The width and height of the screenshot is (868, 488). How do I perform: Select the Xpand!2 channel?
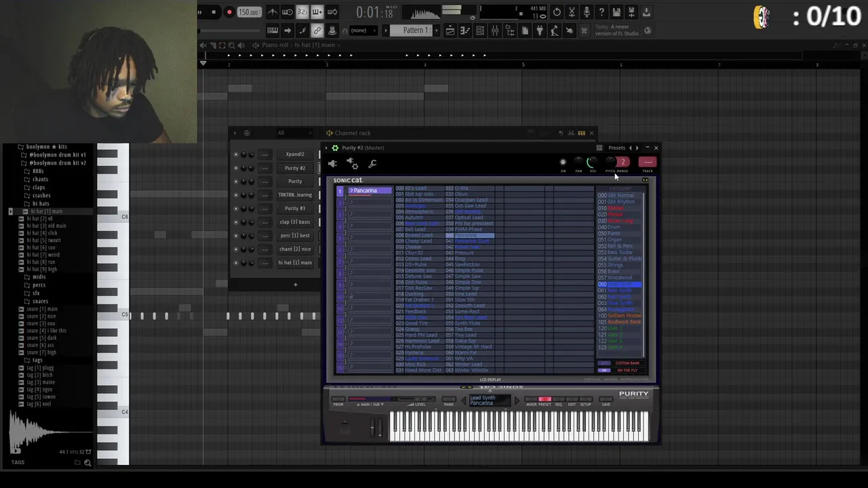click(x=295, y=154)
